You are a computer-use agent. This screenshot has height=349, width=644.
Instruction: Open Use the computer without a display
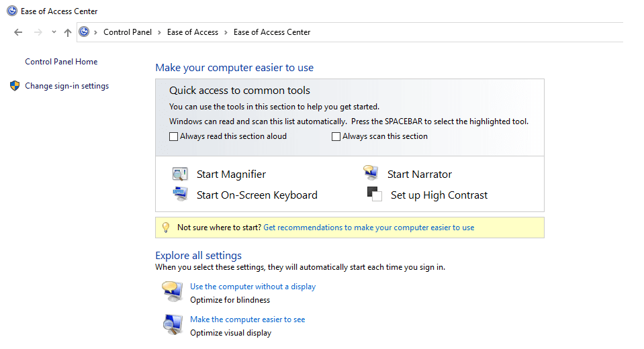(253, 287)
